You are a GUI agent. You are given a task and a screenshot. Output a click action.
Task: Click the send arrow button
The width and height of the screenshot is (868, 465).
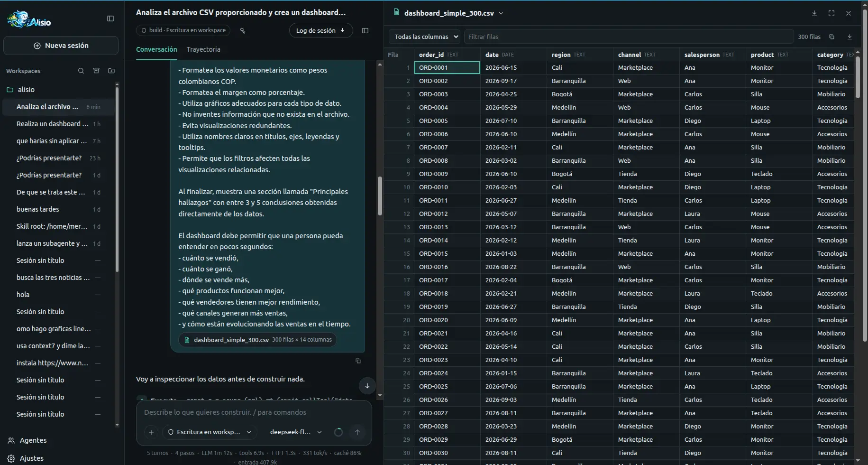point(357,432)
